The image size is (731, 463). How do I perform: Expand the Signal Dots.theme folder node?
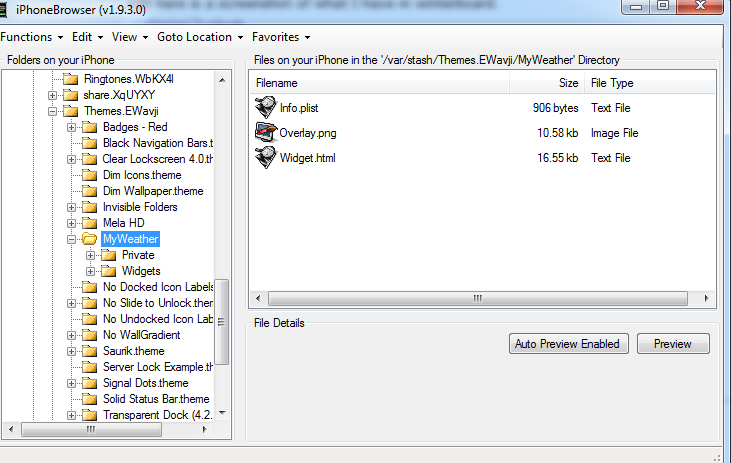(x=71, y=383)
